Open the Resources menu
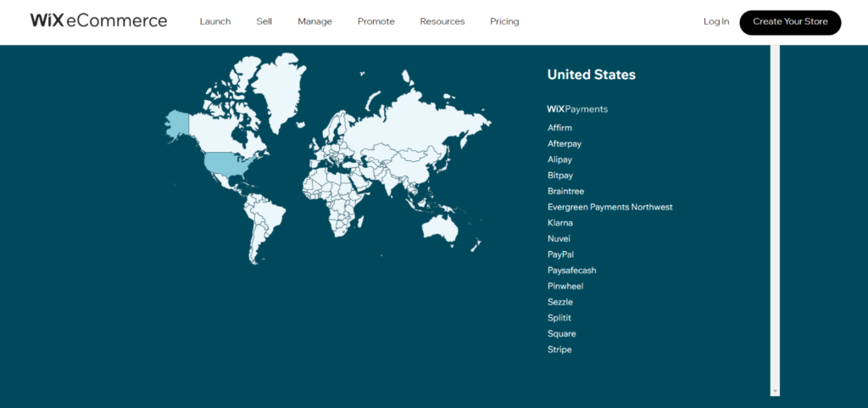 coord(442,21)
